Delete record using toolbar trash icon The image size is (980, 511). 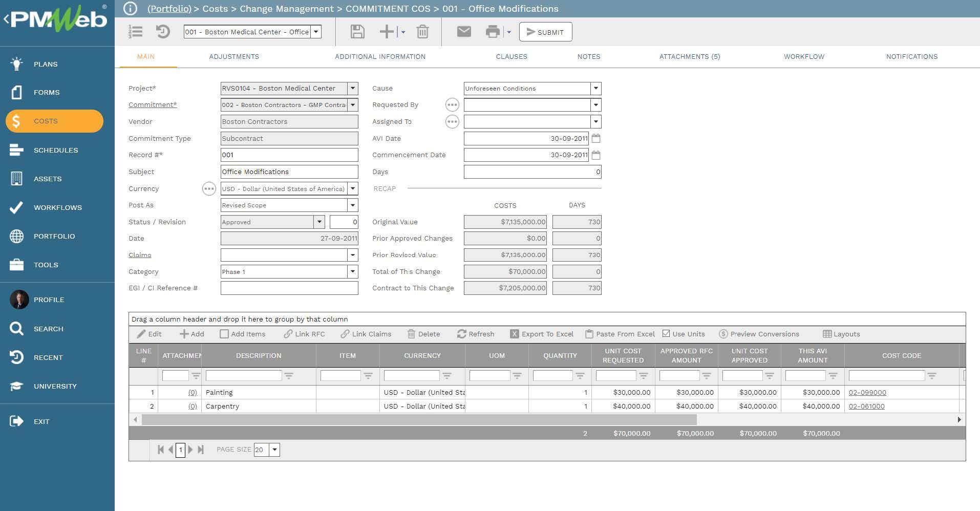(x=422, y=32)
